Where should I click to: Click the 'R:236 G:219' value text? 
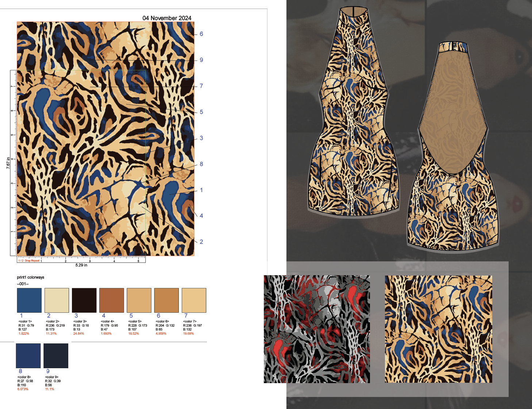[55, 326]
